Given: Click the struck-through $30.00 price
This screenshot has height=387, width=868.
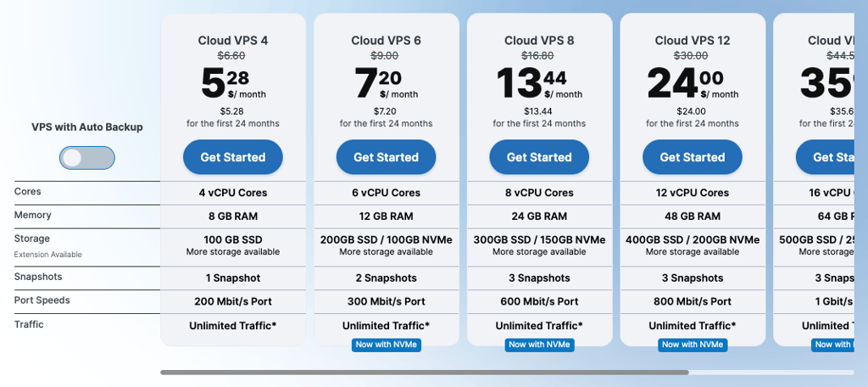Looking at the screenshot, I should coord(691,55).
